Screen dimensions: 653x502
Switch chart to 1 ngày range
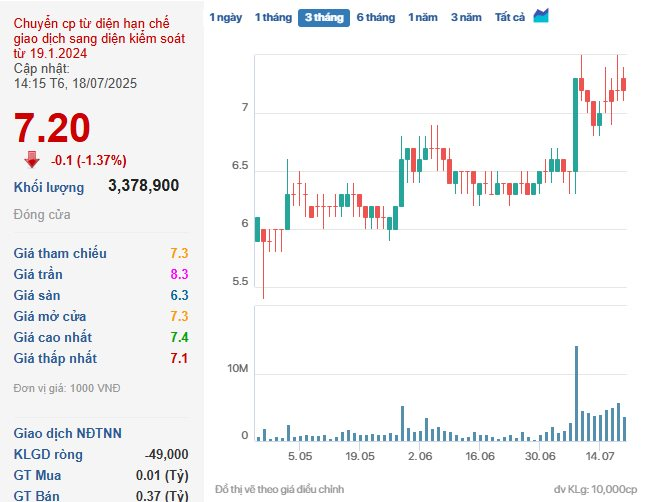point(225,17)
